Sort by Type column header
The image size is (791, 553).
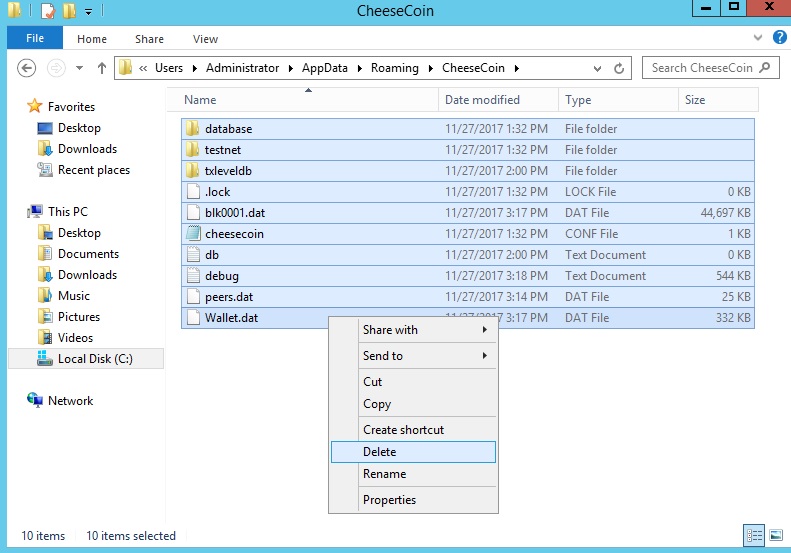click(618, 99)
